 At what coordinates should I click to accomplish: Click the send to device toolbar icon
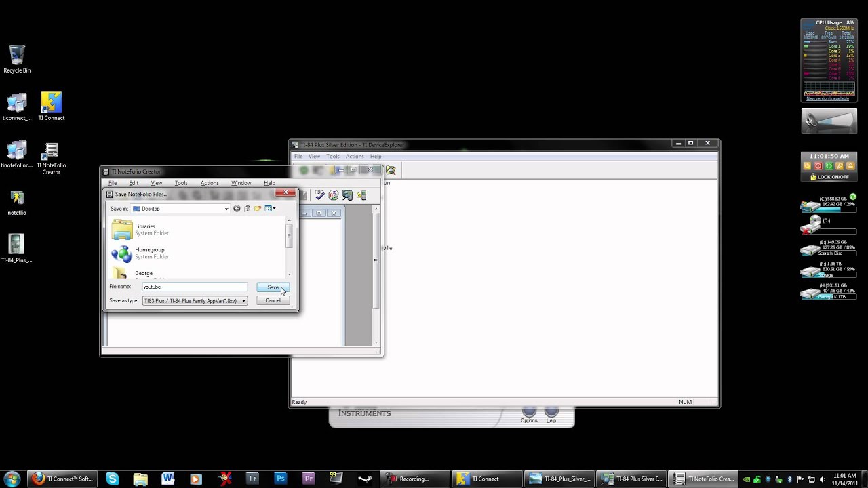[x=361, y=195]
